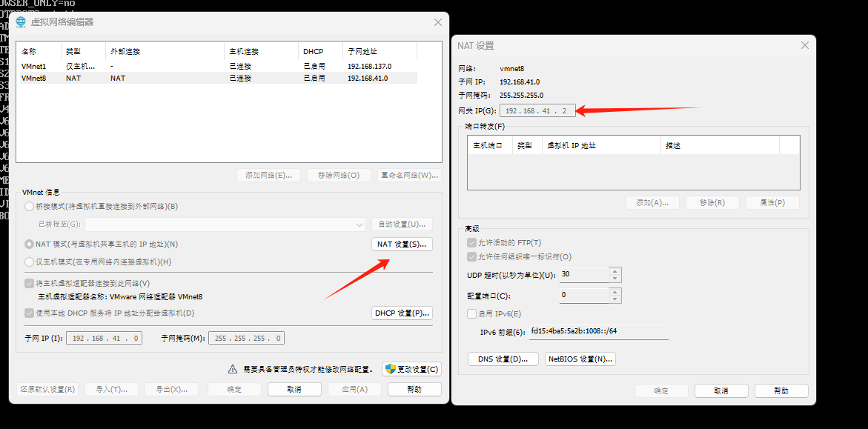The height and width of the screenshot is (429, 868).
Task: Close the NAT 设置 dialog
Action: pyautogui.click(x=805, y=45)
